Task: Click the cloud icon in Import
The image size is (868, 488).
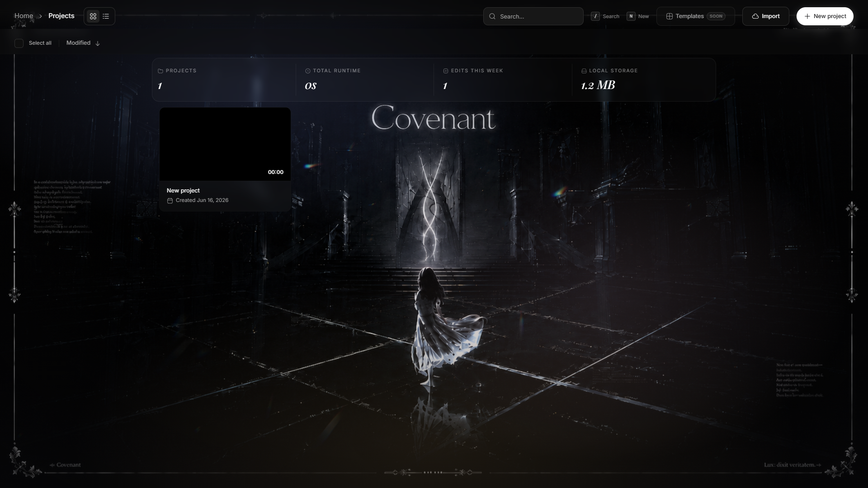Action: pyautogui.click(x=755, y=16)
